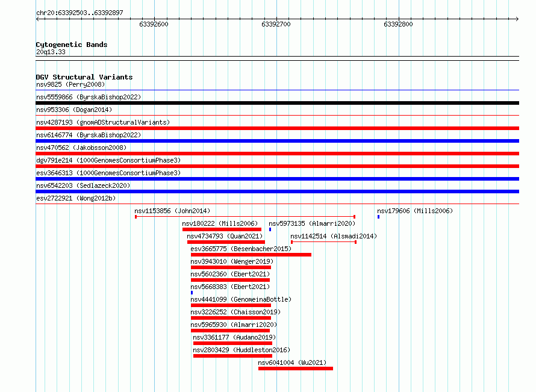Click the nsv3361177 (Audano2019) red bar
The height and width of the screenshot is (392, 536).
(x=233, y=343)
